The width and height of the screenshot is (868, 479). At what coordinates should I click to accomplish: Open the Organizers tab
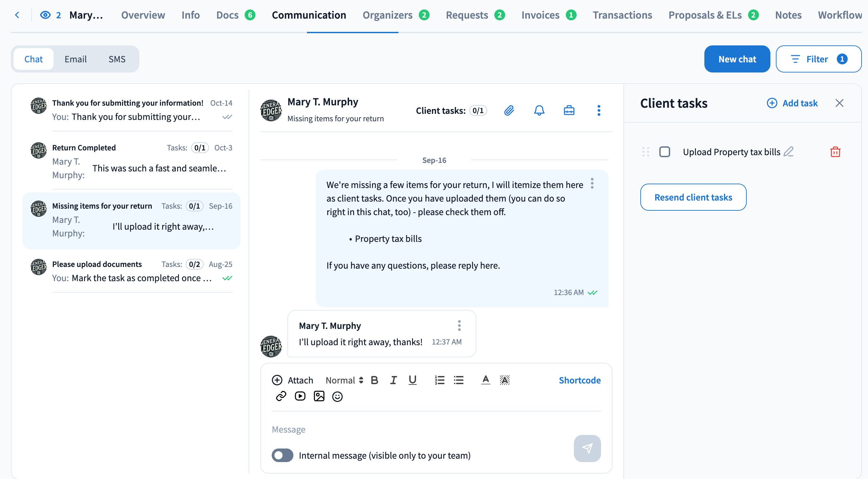pyautogui.click(x=388, y=15)
